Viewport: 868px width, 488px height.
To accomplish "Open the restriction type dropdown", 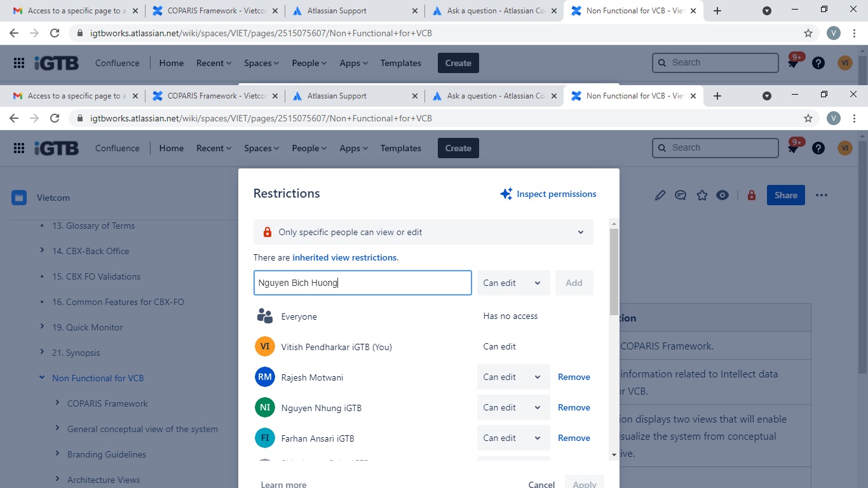I will tap(423, 232).
